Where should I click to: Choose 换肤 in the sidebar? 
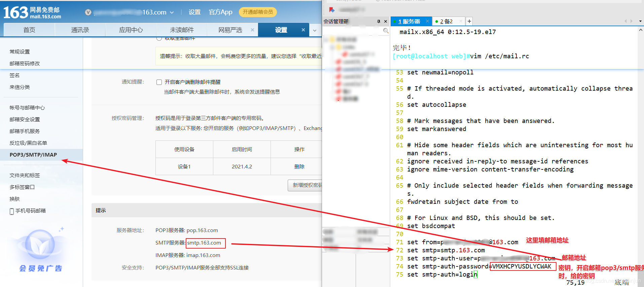click(x=14, y=199)
